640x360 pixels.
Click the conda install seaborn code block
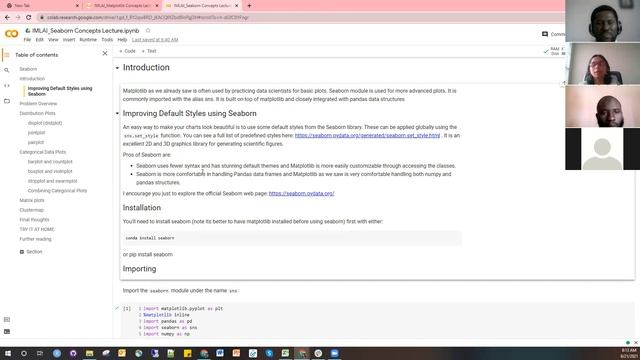(292, 238)
